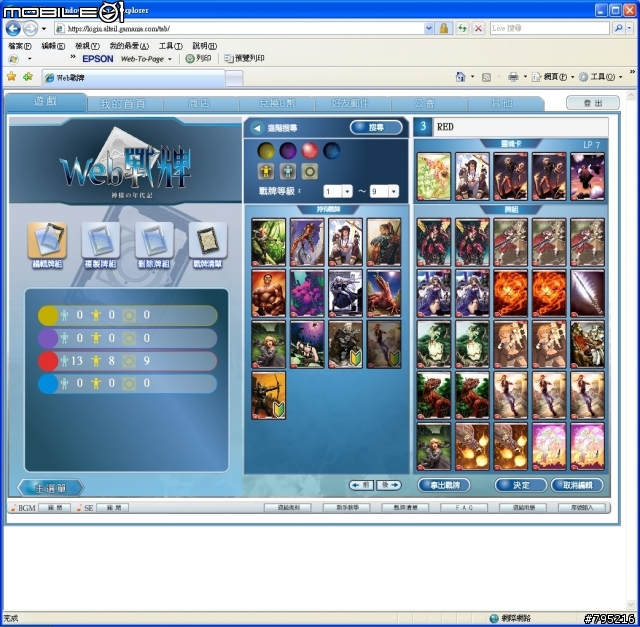The height and width of the screenshot is (627, 640).
Task: Switch to the 兌換G幣 tab
Action: point(277,104)
